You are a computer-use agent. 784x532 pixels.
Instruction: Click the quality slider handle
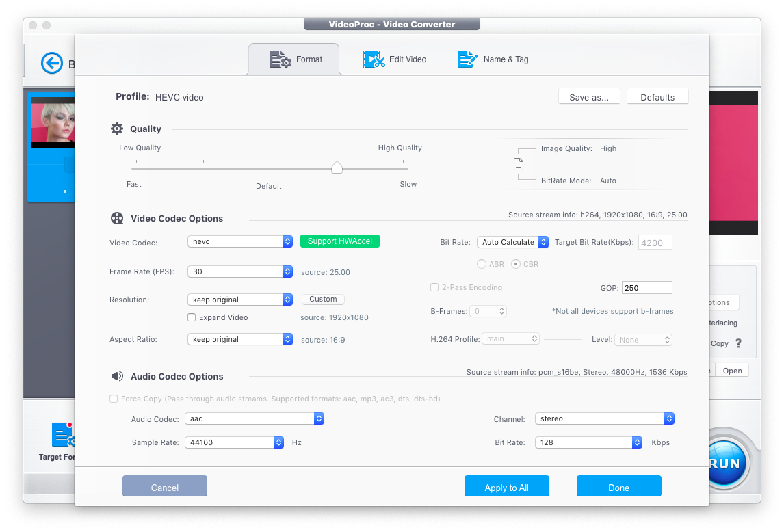(337, 168)
